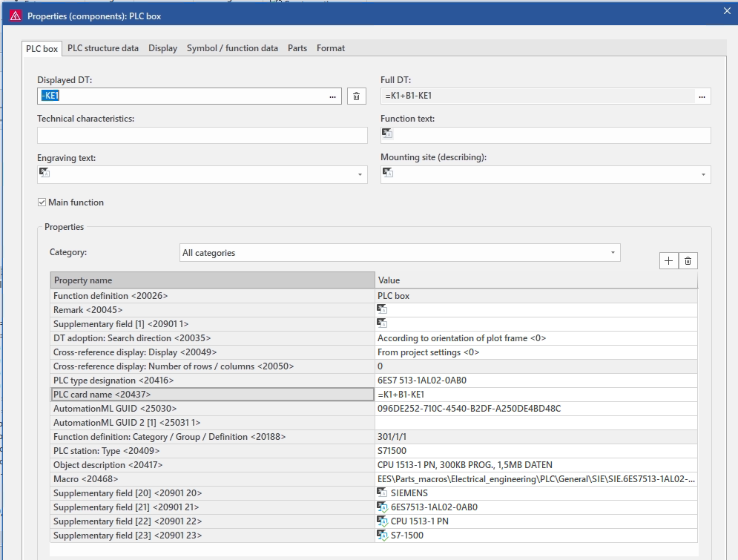This screenshot has width=738, height=560.
Task: Switch to the PLC structure data tab
Action: 103,48
